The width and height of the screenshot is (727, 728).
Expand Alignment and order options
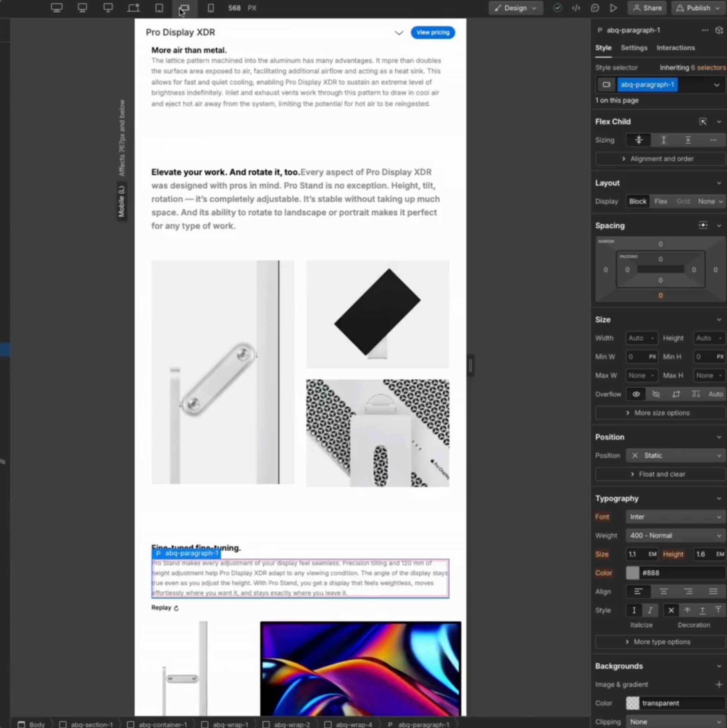660,159
